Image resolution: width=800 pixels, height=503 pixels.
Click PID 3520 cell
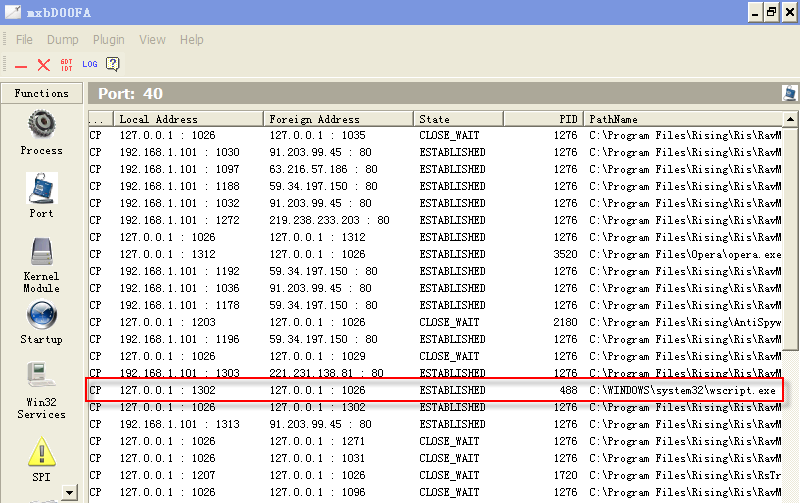coord(565,254)
